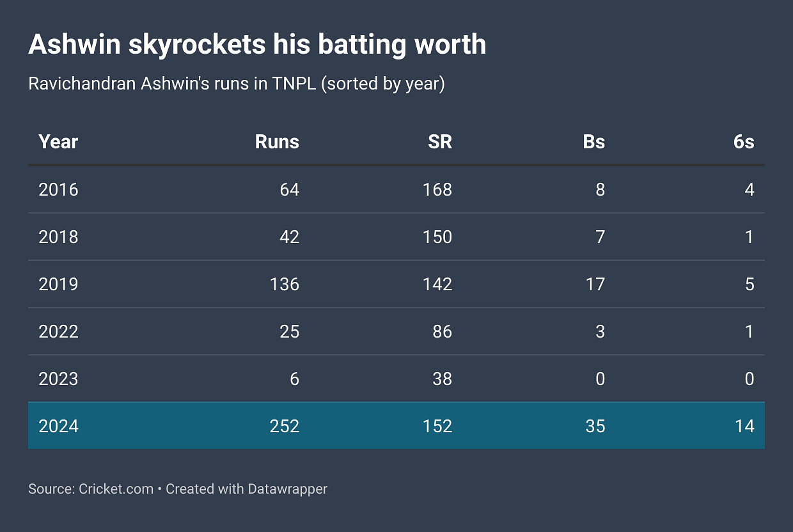Select the 2019 runs value 136

(x=285, y=284)
